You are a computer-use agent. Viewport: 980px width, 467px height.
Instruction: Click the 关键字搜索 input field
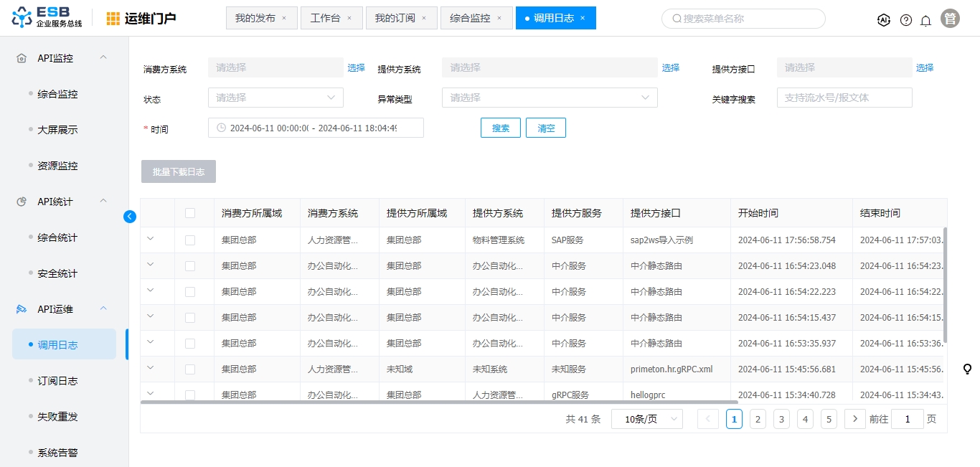coord(844,98)
